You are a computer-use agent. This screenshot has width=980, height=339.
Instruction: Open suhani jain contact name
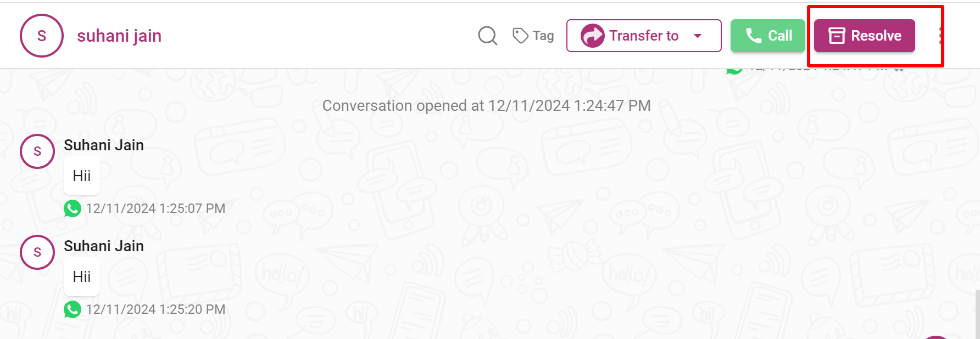pos(119,36)
